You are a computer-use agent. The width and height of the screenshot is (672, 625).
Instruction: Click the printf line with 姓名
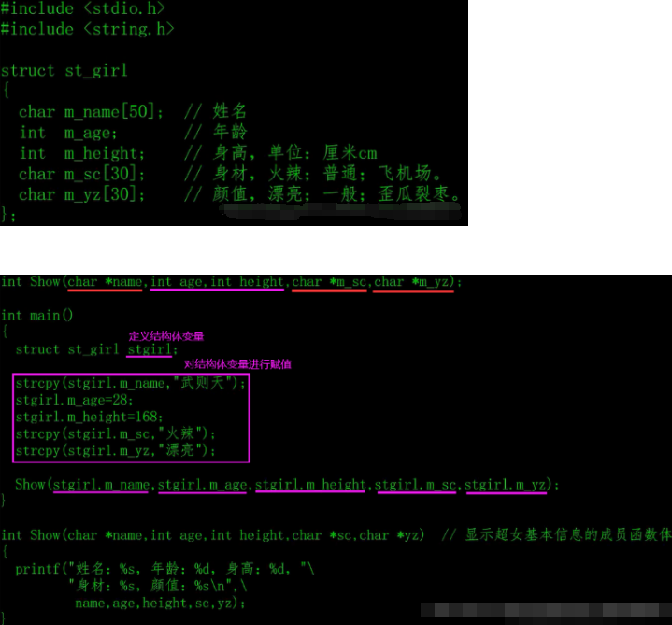tap(165, 569)
